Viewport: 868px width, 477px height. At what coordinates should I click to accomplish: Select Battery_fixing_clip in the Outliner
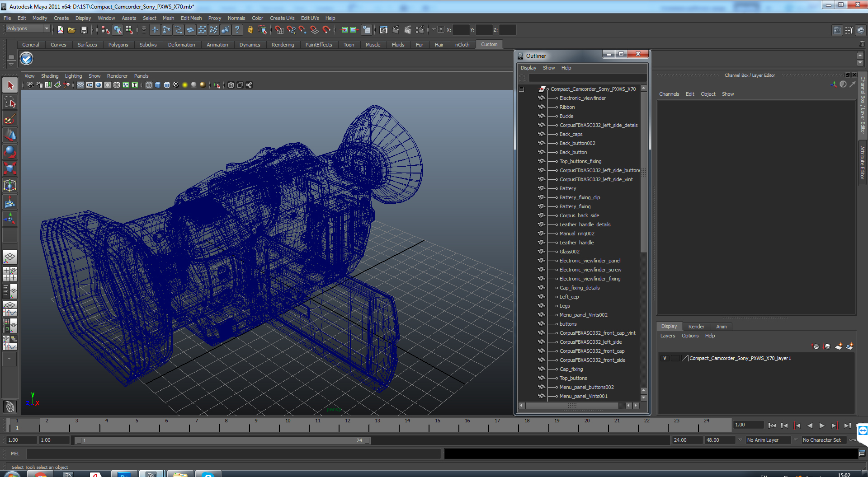[x=580, y=197]
